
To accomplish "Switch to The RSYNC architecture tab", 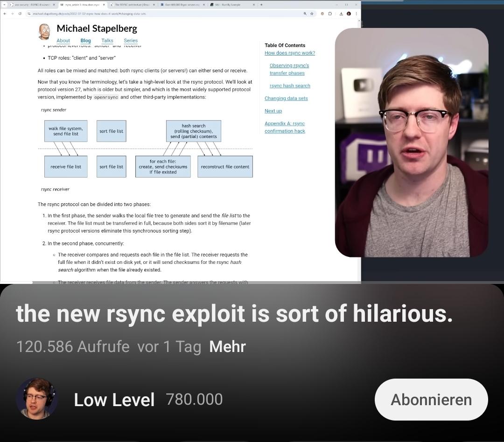I will [x=133, y=5].
